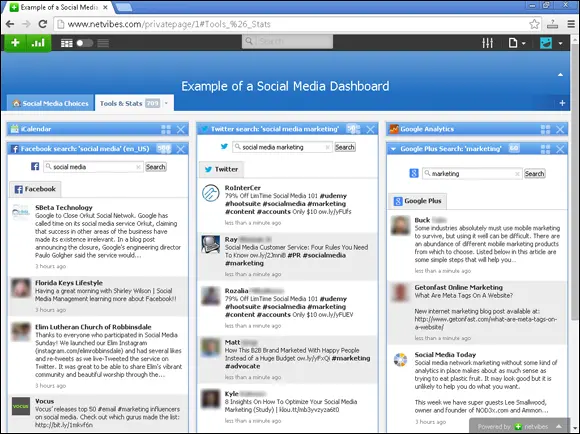Select the Twitter results tab
Image resolution: width=580 pixels, height=434 pixels.
point(222,169)
